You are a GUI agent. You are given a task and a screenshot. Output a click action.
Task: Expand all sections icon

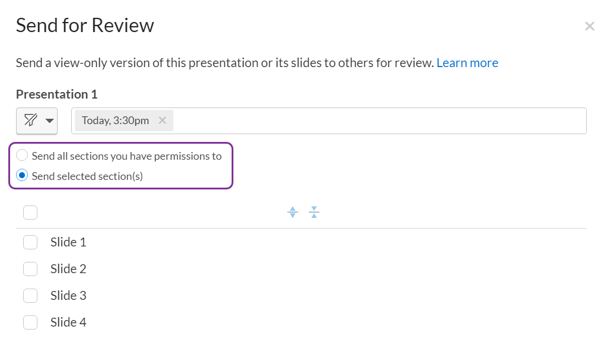pyautogui.click(x=292, y=212)
